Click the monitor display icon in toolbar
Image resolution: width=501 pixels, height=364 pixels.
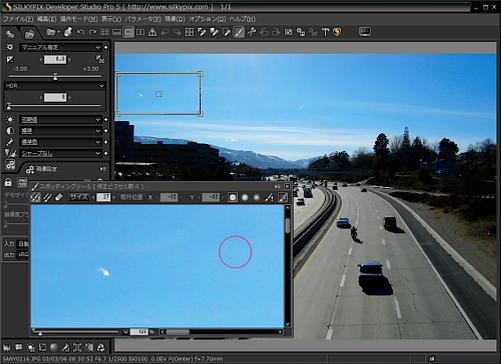tap(365, 32)
